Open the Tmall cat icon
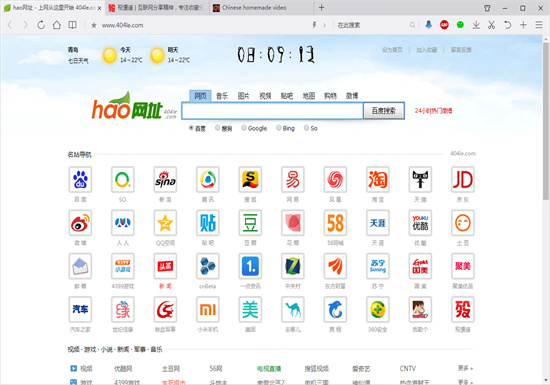This screenshot has height=385, width=550. click(420, 180)
